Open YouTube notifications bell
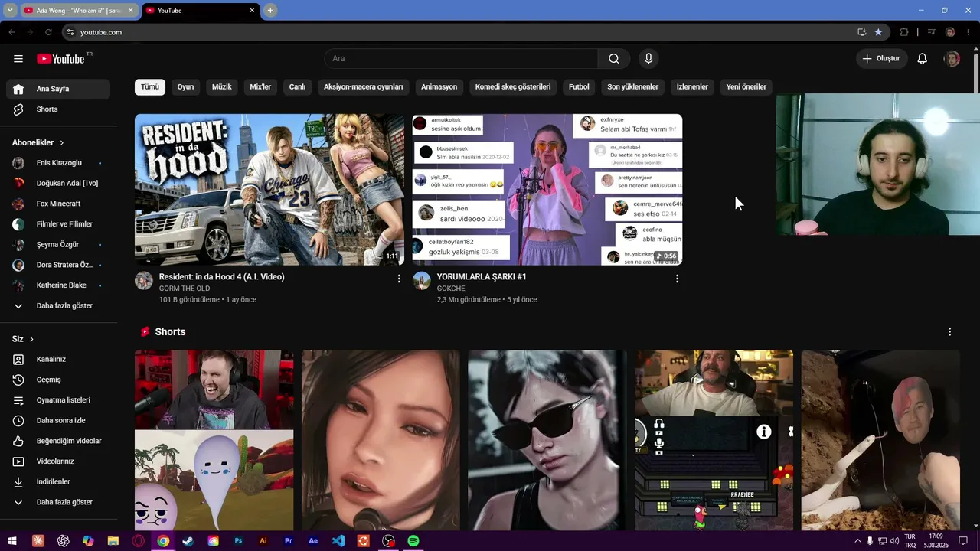This screenshot has height=551, width=980. (923, 59)
